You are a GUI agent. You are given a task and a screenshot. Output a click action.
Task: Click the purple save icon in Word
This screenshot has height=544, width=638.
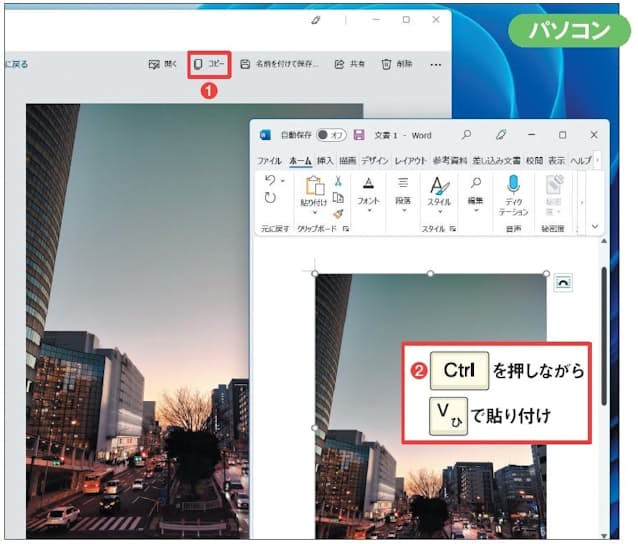(x=359, y=135)
